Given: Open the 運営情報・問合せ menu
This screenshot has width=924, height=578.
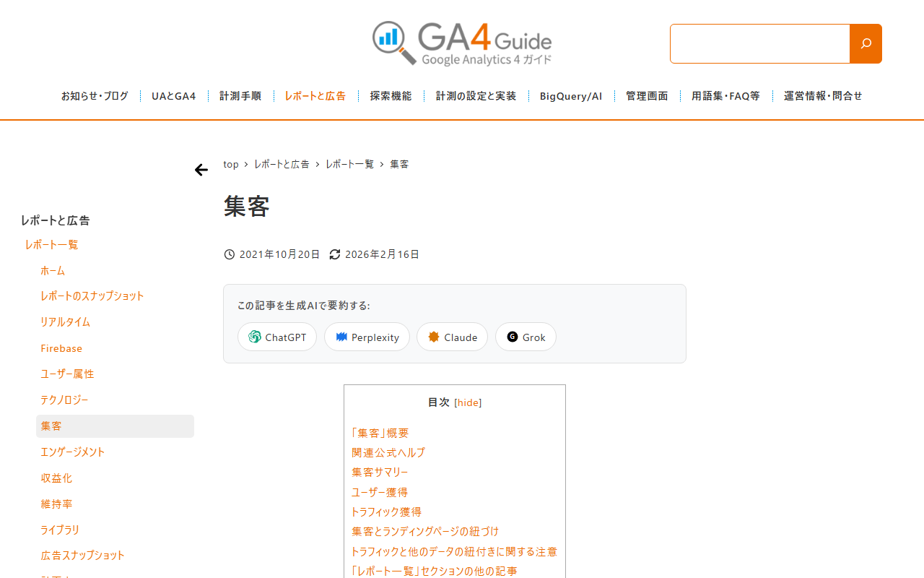Looking at the screenshot, I should (x=823, y=96).
